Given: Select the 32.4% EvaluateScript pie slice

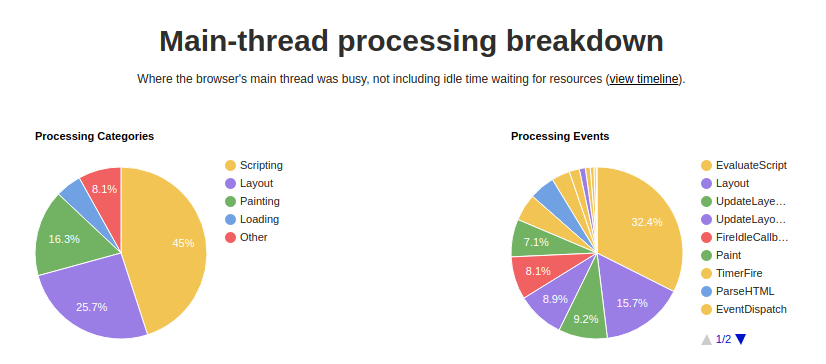Looking at the screenshot, I should point(645,221).
